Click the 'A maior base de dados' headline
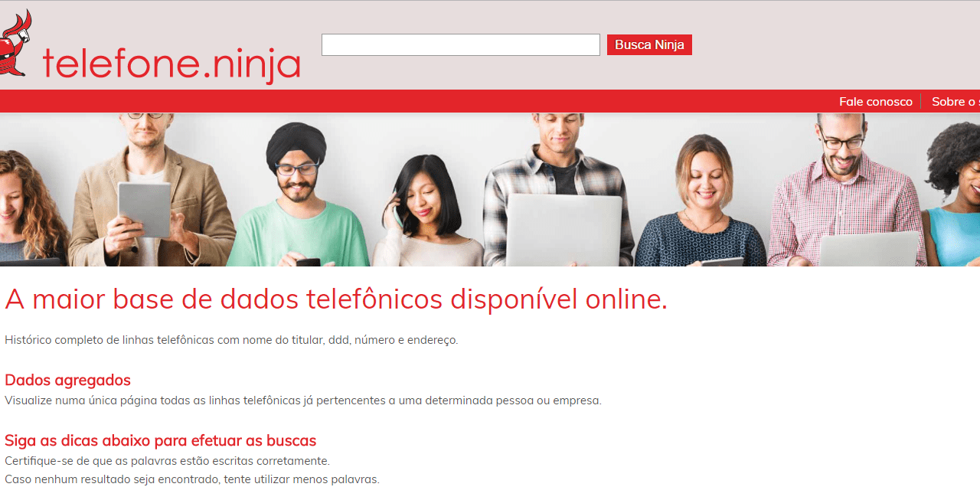 coord(336,299)
